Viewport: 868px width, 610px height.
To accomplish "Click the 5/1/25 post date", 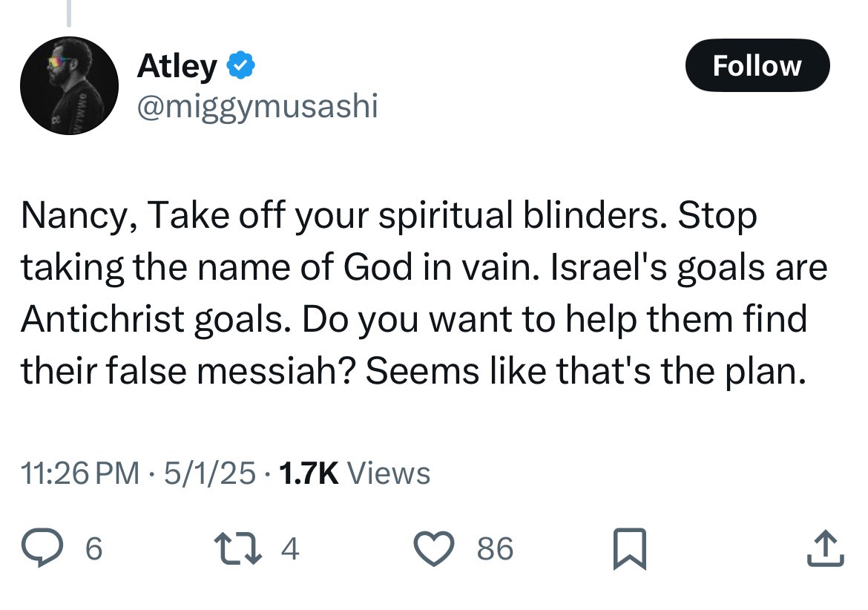I will click(x=206, y=473).
